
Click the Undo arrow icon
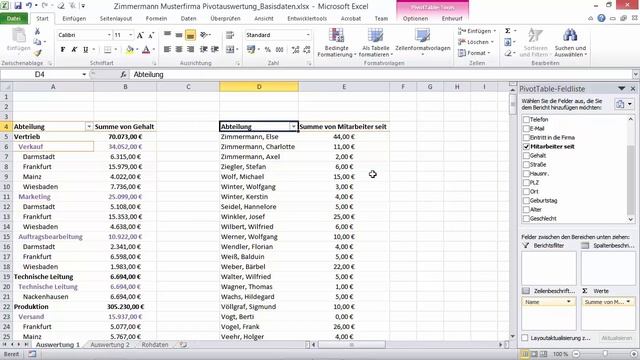29,6
